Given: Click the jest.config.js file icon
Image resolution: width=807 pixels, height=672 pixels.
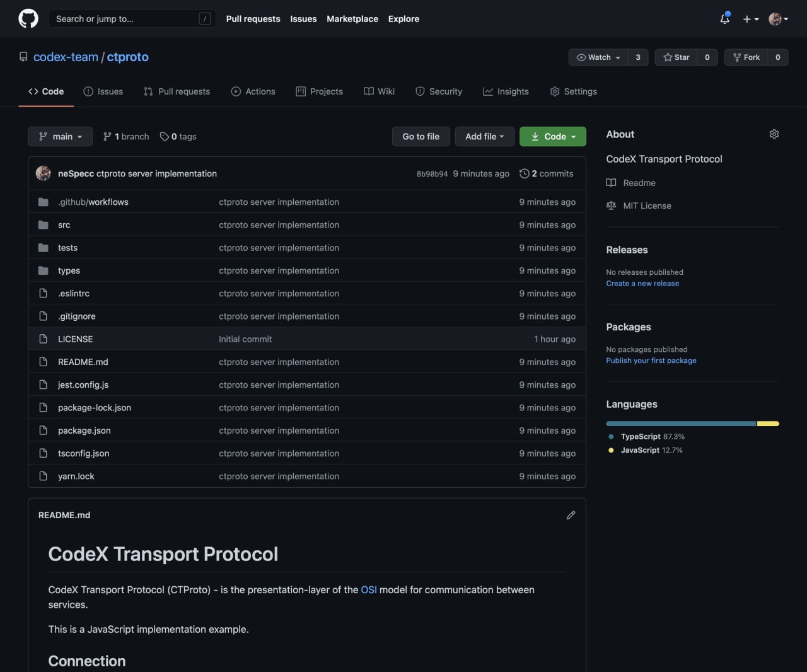Looking at the screenshot, I should click(44, 385).
